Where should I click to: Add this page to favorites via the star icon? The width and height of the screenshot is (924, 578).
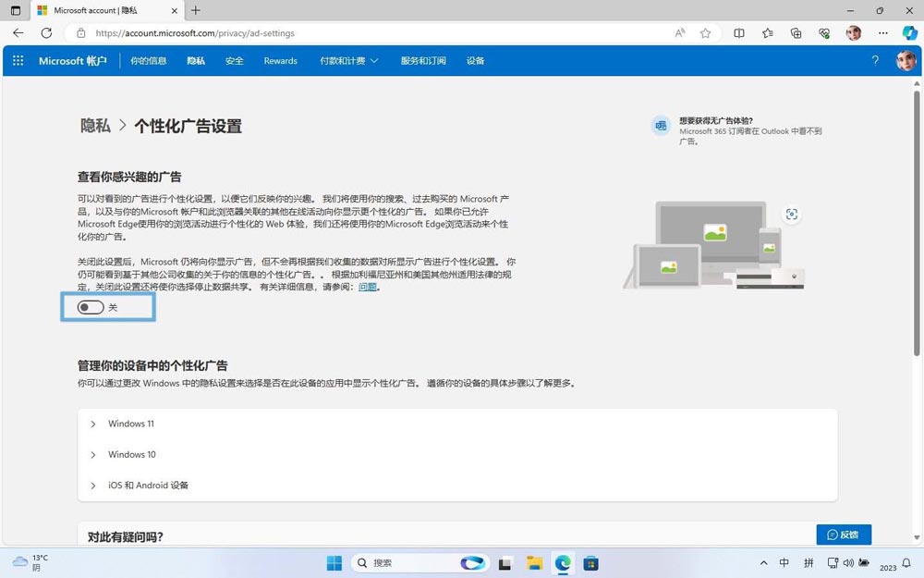(x=705, y=32)
